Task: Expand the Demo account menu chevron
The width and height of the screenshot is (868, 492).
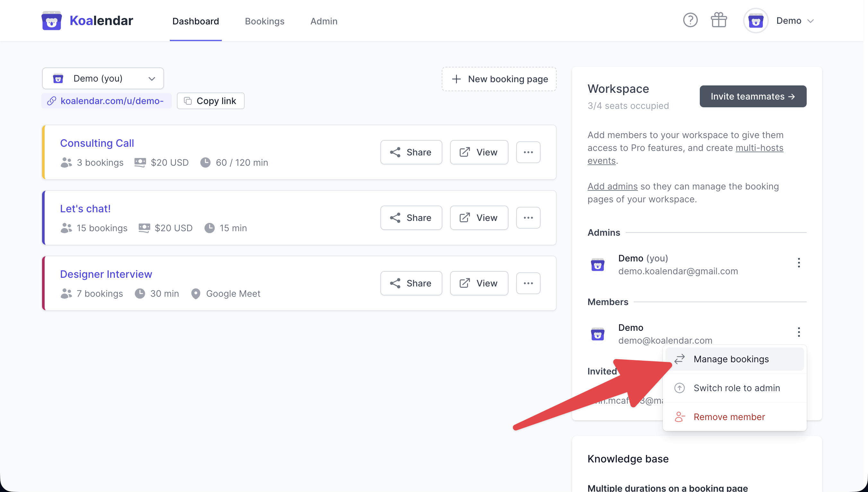Action: point(810,21)
